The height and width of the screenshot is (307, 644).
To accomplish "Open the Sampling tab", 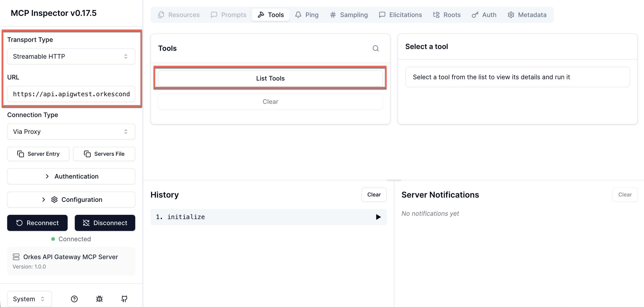I will pos(348,15).
